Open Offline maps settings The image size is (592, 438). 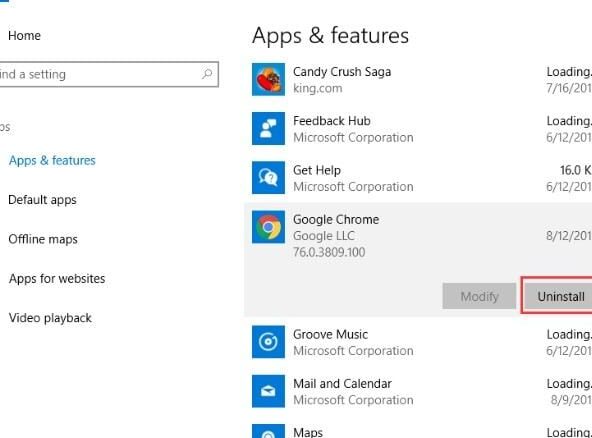[x=43, y=239]
